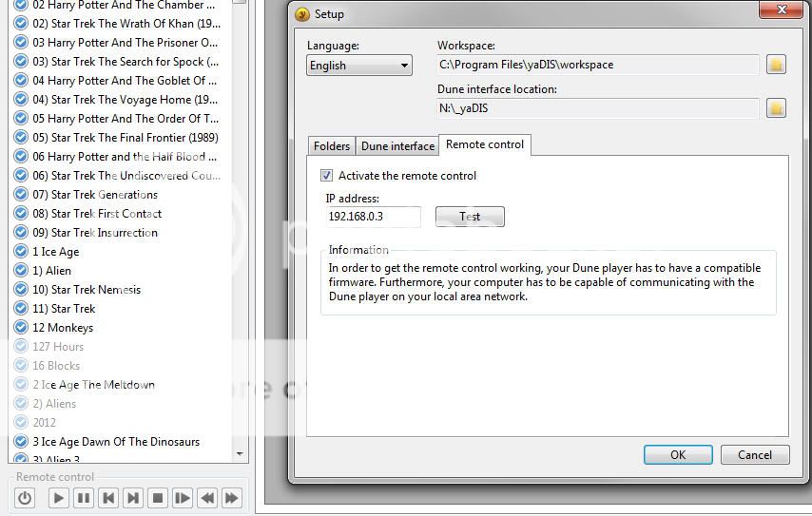Click the Play remote control button
Image resolution: width=812 pixels, height=516 pixels.
click(x=59, y=498)
